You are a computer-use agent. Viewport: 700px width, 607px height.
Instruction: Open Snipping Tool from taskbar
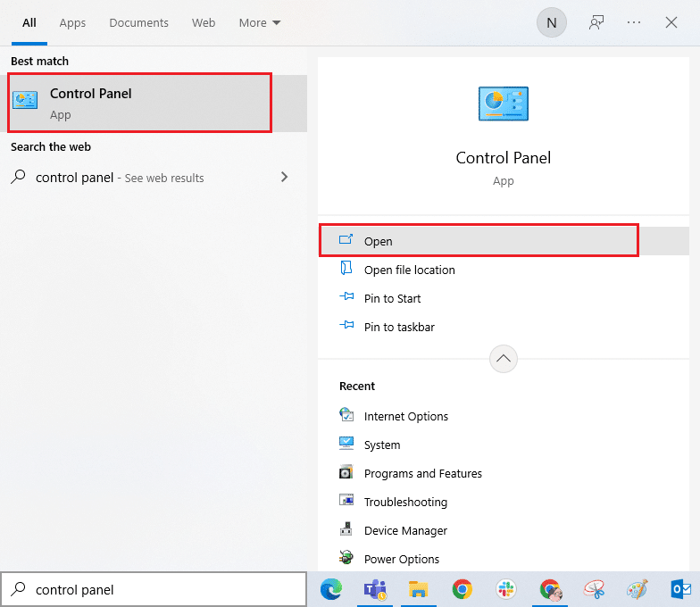coord(594,589)
